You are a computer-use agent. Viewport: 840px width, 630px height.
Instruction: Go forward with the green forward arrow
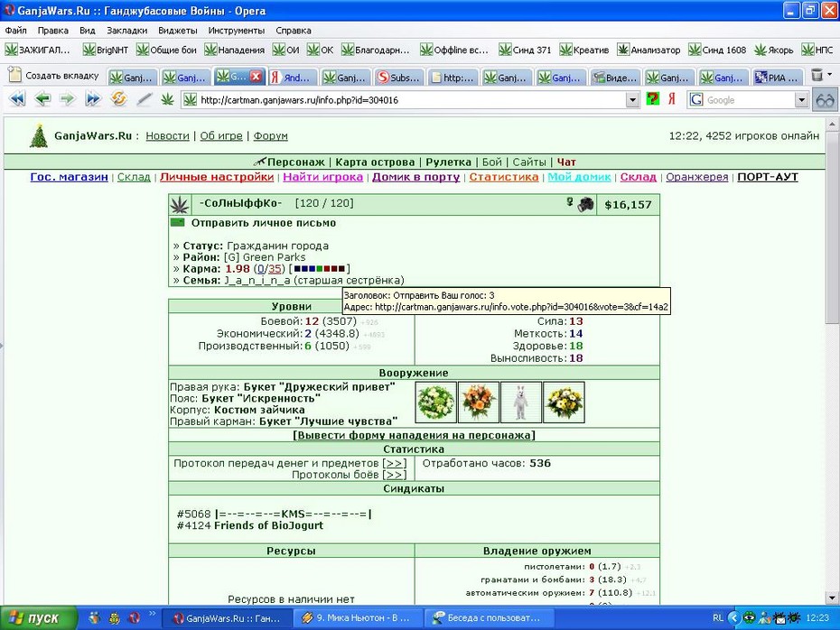pyautogui.click(x=68, y=99)
